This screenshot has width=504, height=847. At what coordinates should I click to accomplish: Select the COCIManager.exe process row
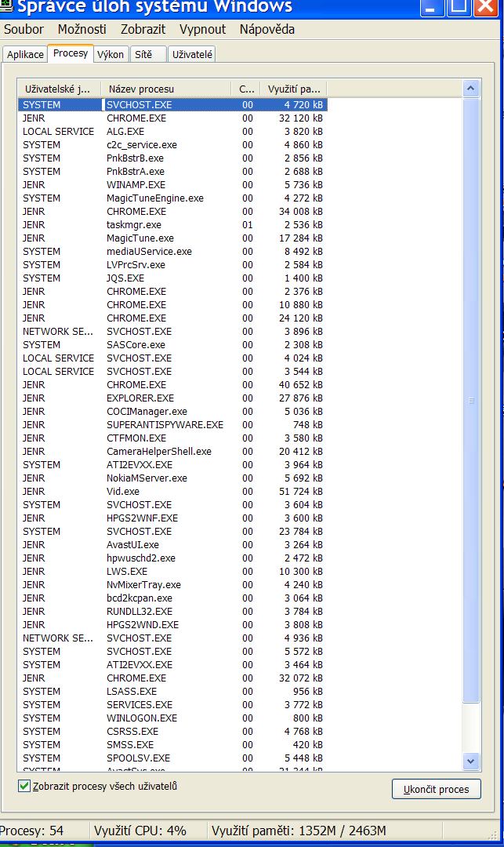[x=172, y=412]
